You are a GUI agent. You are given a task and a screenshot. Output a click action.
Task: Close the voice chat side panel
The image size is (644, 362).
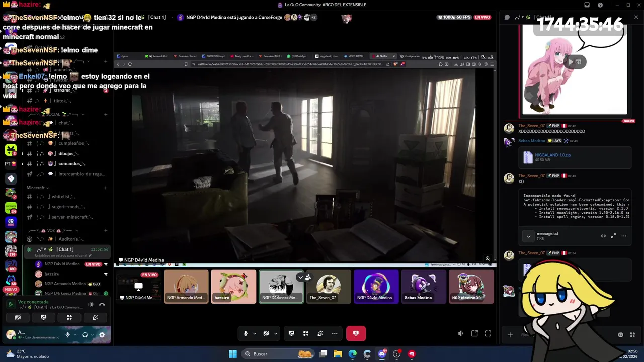click(x=636, y=17)
